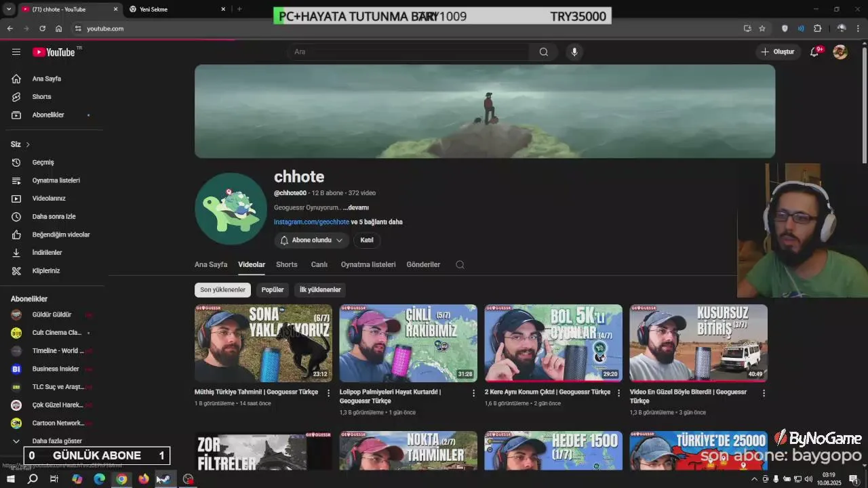
Task: Open options for Müthiş Türkiye Tahmini video
Action: coord(329,393)
